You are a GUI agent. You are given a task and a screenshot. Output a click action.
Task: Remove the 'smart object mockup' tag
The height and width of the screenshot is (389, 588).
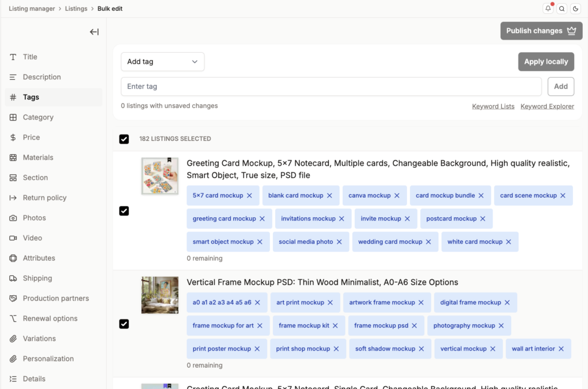pos(260,242)
